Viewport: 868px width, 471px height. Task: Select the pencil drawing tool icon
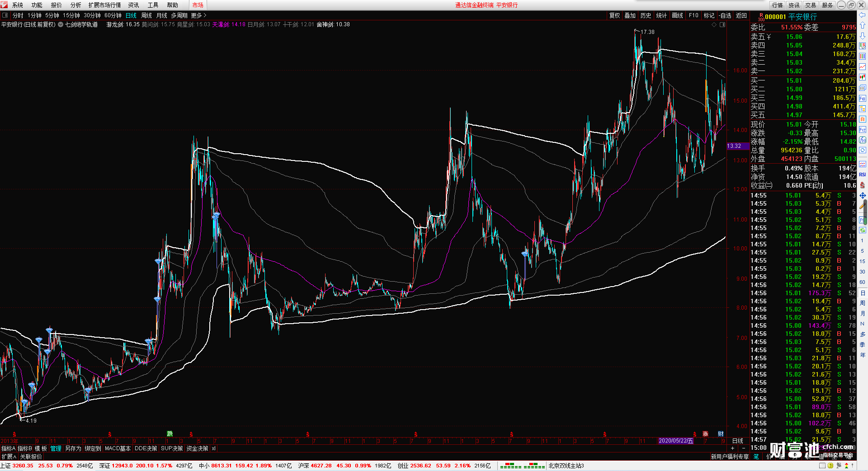coord(862,205)
